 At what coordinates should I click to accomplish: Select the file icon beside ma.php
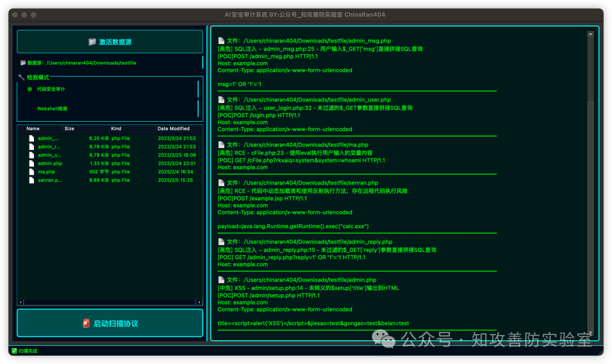click(32, 172)
